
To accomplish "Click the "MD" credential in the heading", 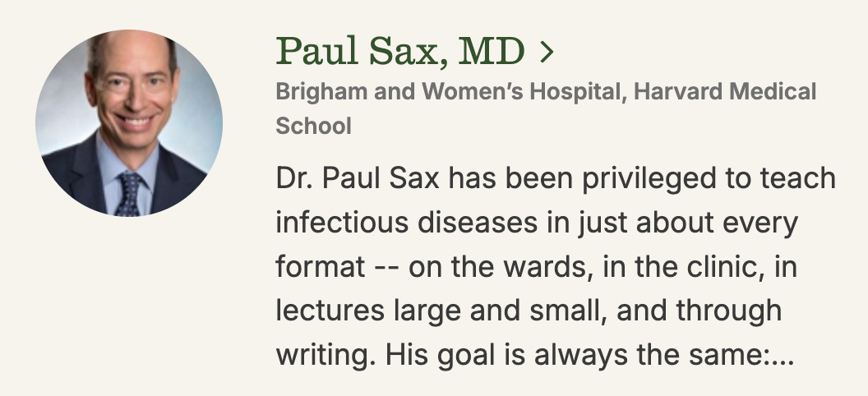I will (x=490, y=52).
